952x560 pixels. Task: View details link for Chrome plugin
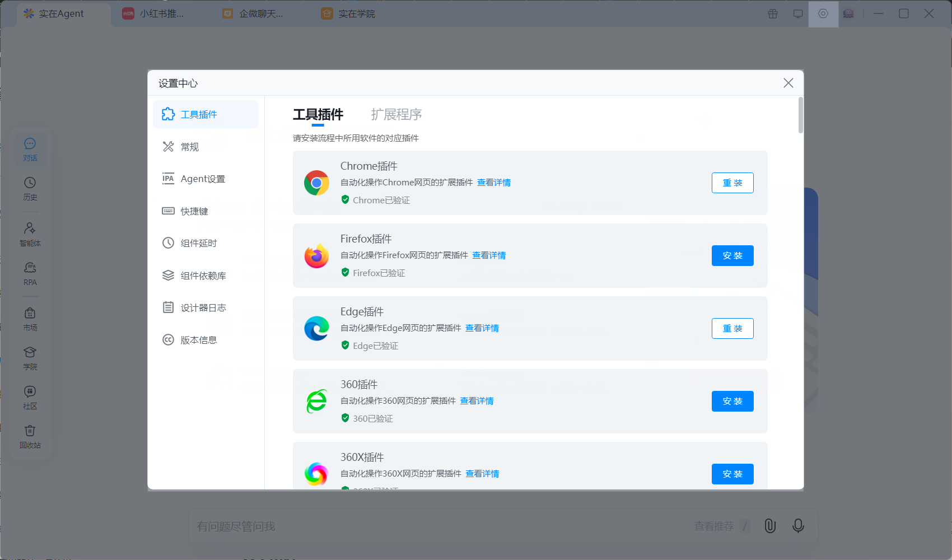[494, 183]
